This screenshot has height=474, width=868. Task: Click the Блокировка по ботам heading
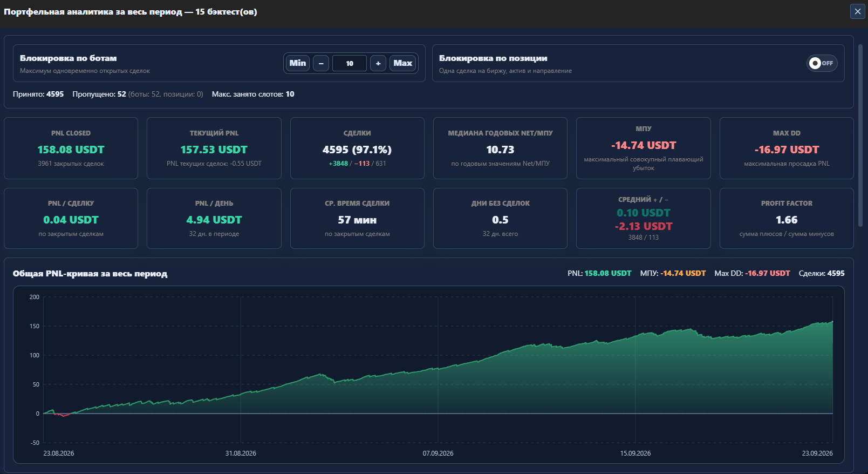pyautogui.click(x=69, y=58)
